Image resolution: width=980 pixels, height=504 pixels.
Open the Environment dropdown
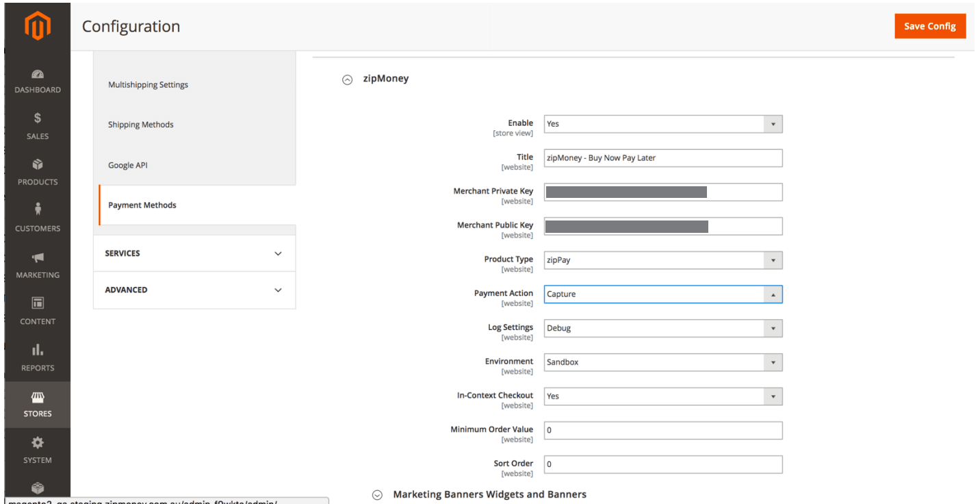click(662, 362)
